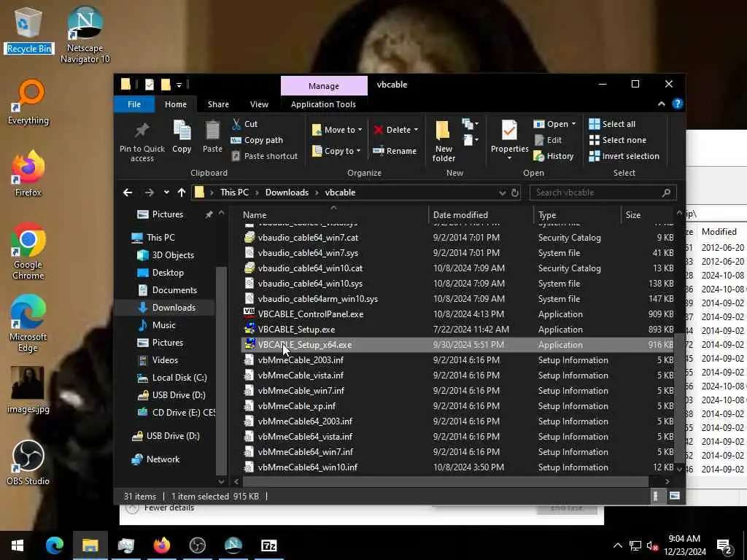Click Fewer details in the background window
Viewport: 747px width, 560px height.
(x=169, y=508)
